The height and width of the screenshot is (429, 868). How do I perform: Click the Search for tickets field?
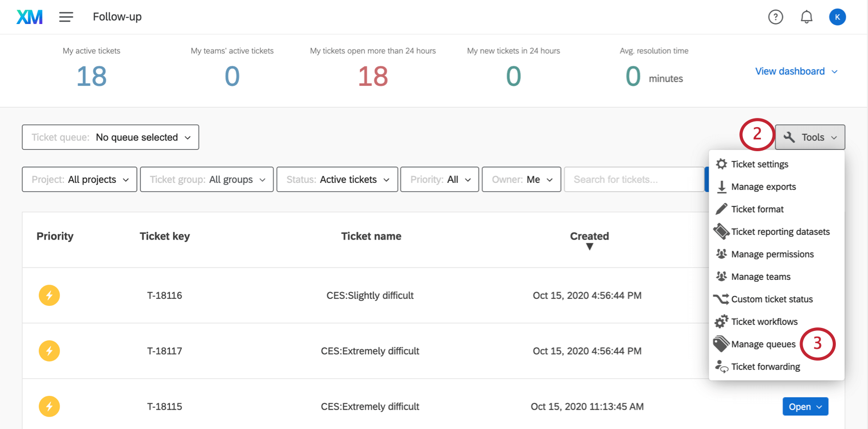(634, 179)
